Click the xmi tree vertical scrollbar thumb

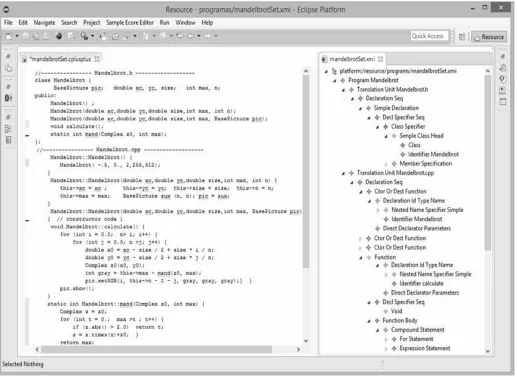click(x=487, y=162)
